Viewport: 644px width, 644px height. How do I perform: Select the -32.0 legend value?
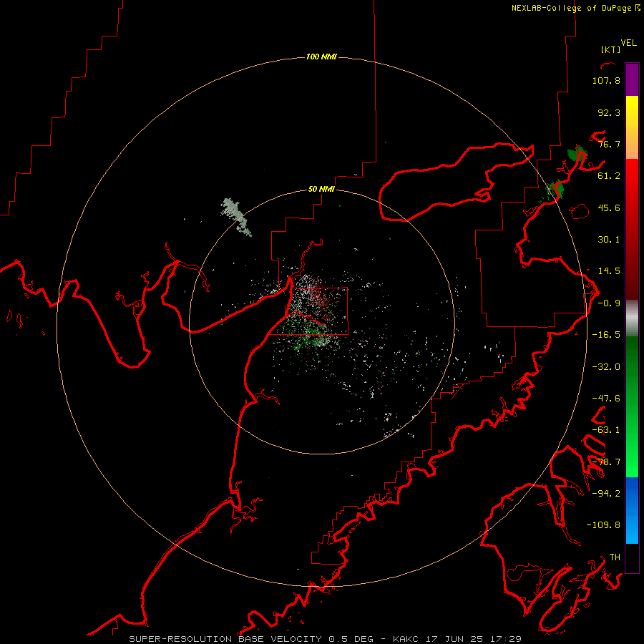point(606,367)
